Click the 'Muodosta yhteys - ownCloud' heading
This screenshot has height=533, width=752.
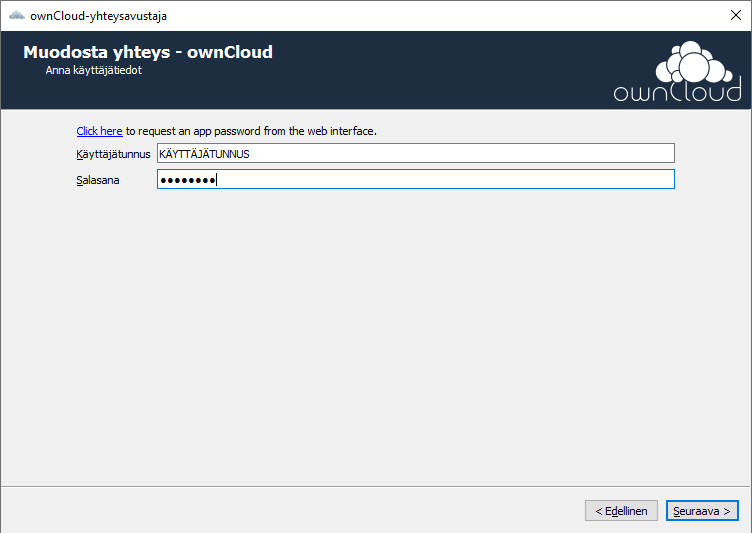(148, 52)
